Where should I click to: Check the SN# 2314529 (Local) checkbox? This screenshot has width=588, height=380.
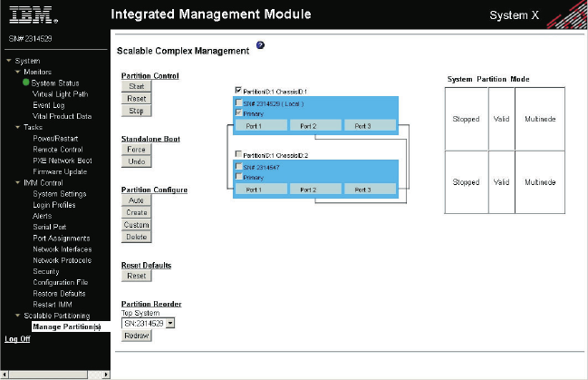[x=238, y=102]
